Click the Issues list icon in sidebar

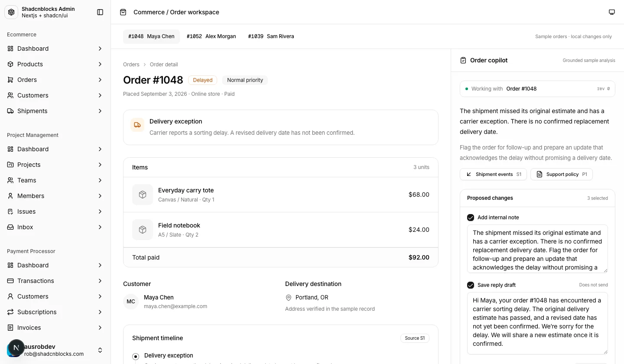tap(10, 211)
